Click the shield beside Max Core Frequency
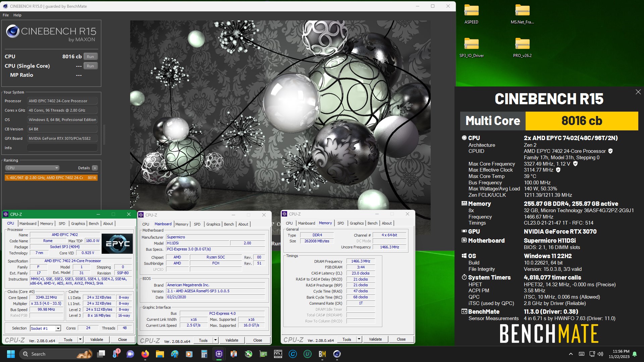The image size is (644, 362). (x=575, y=164)
